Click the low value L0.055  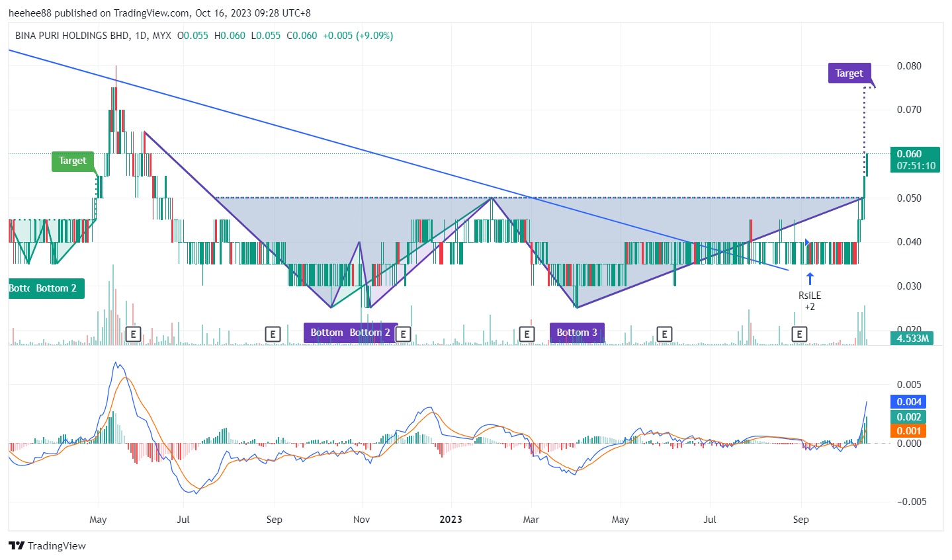click(x=266, y=36)
